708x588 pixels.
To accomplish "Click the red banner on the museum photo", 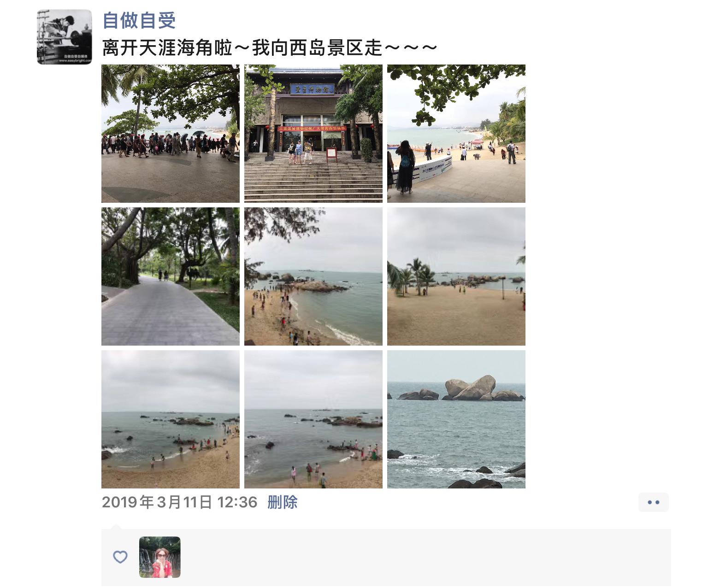I will pos(312,129).
